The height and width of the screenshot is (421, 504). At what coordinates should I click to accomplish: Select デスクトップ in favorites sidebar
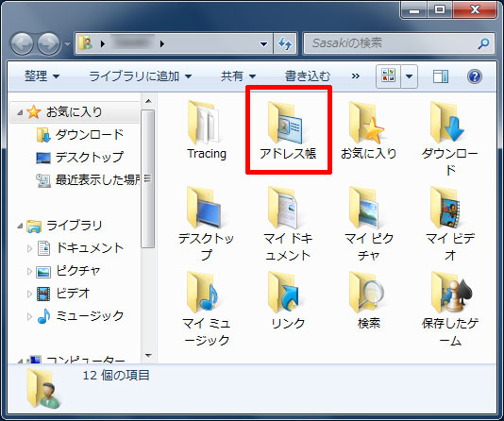point(80,158)
